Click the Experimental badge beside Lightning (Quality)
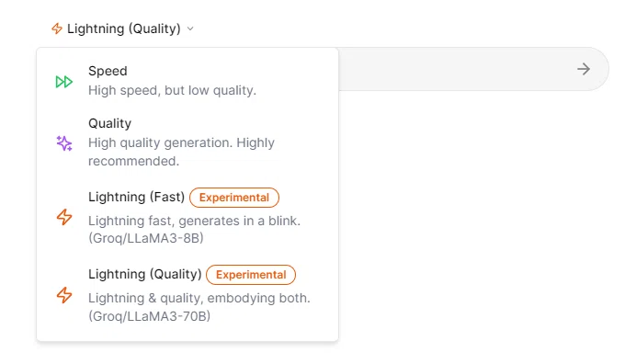 pos(251,275)
